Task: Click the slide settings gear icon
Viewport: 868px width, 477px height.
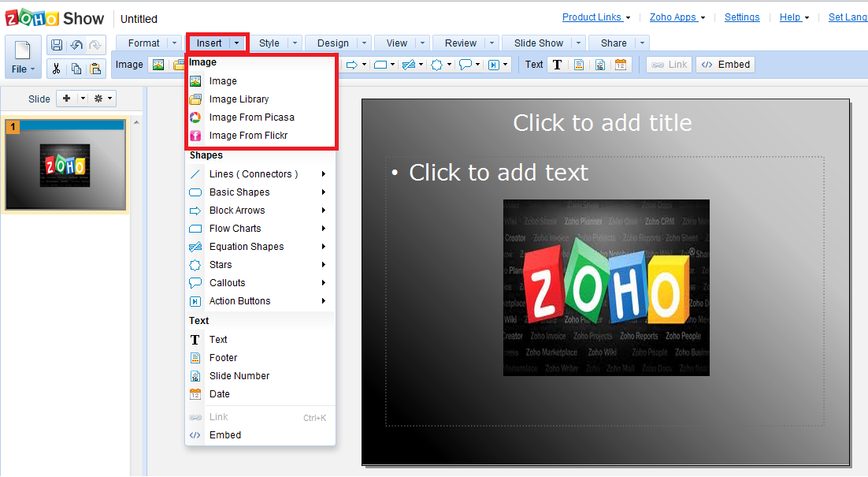Action: (x=98, y=99)
